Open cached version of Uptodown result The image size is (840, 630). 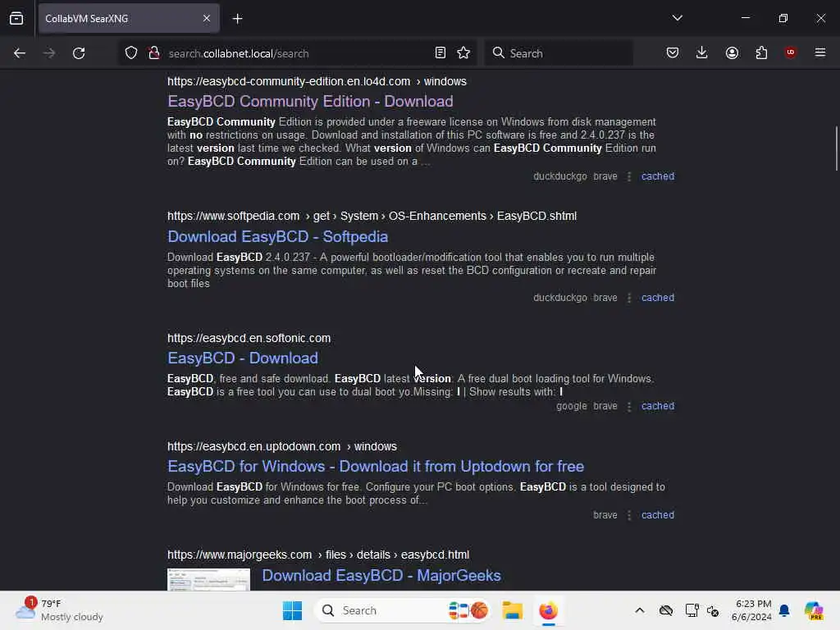click(658, 515)
